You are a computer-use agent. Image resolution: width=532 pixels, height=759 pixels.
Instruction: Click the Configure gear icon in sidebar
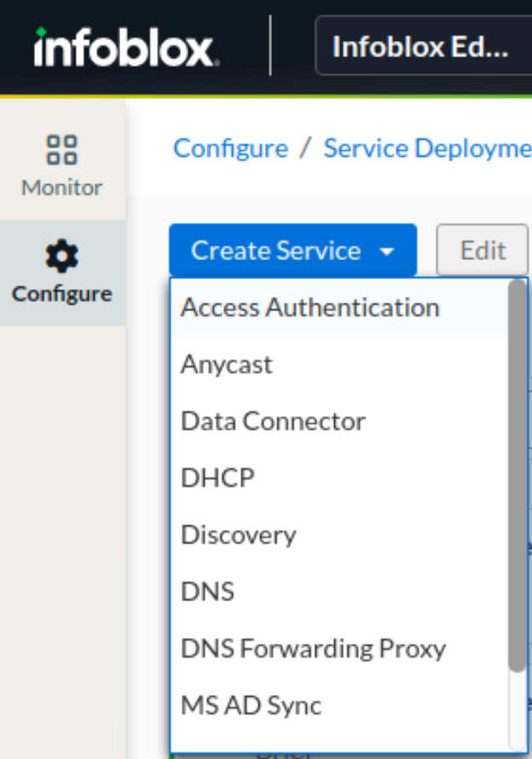point(61,255)
